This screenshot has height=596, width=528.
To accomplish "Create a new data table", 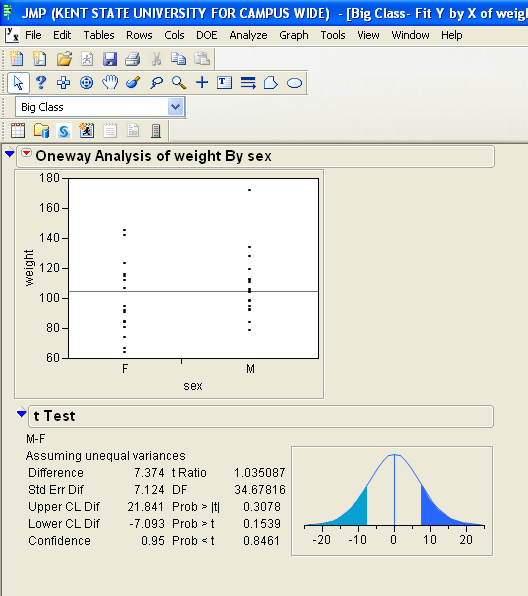I will pos(17,59).
